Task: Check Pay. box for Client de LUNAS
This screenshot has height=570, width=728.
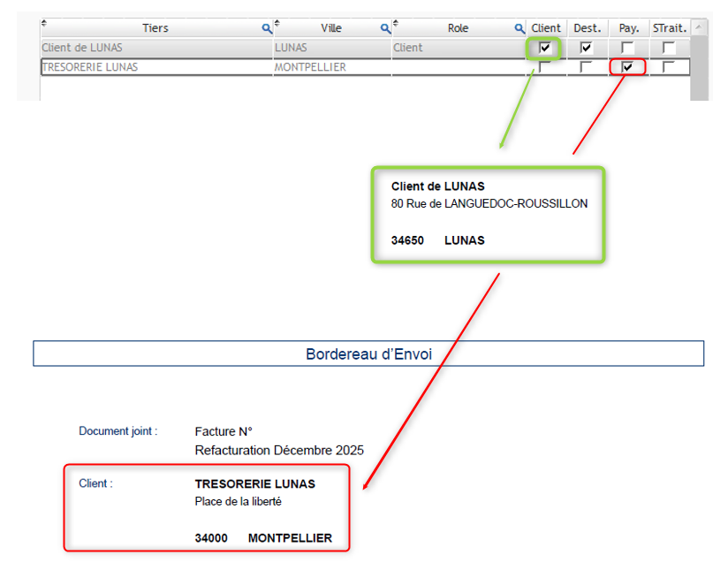Action: (x=627, y=48)
